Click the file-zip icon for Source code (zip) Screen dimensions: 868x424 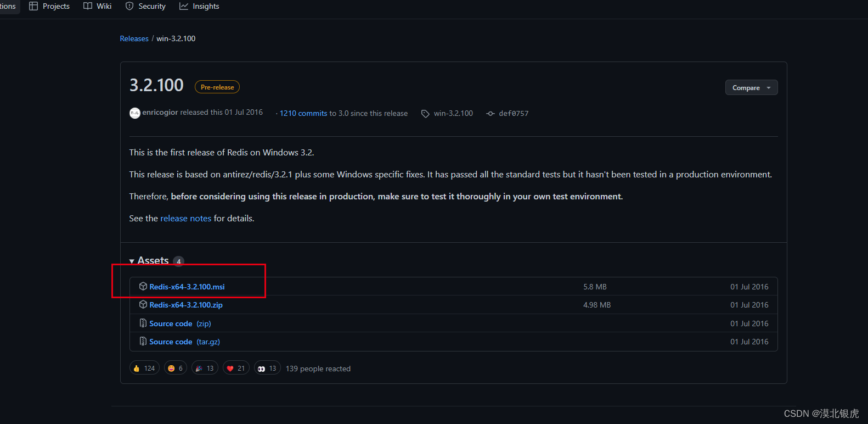pyautogui.click(x=143, y=323)
